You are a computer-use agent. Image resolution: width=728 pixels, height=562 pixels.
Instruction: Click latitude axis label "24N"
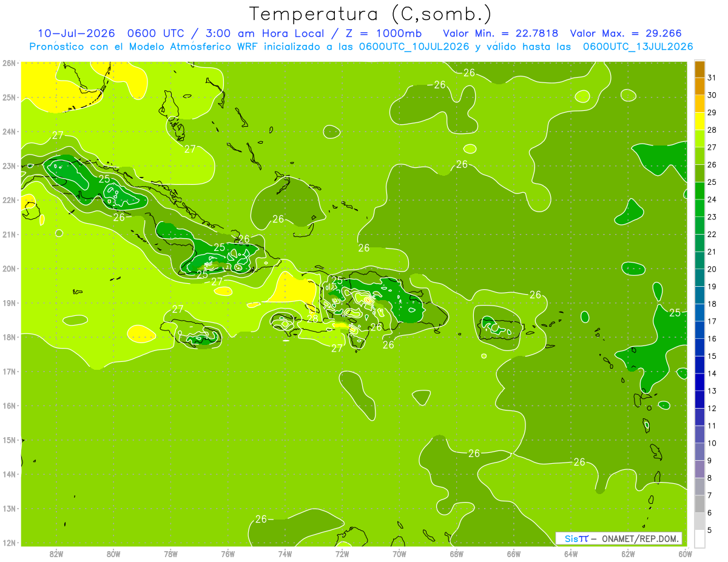click(x=8, y=132)
